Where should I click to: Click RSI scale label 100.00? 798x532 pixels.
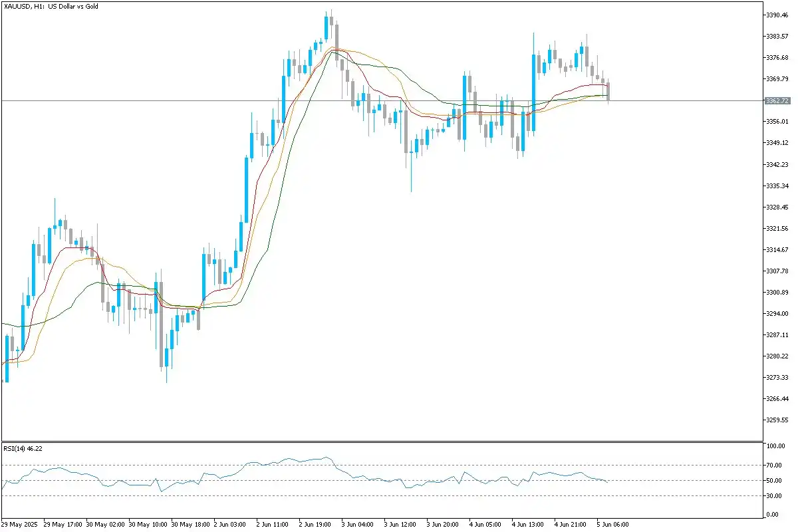coord(775,446)
